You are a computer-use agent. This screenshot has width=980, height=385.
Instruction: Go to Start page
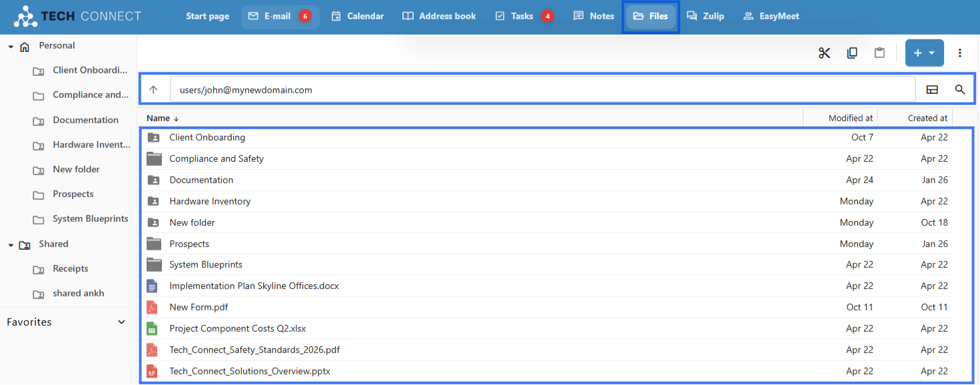207,16
